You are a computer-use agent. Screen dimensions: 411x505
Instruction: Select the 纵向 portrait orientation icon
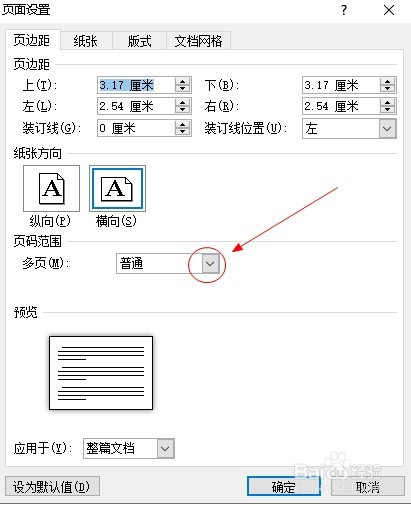(51, 188)
